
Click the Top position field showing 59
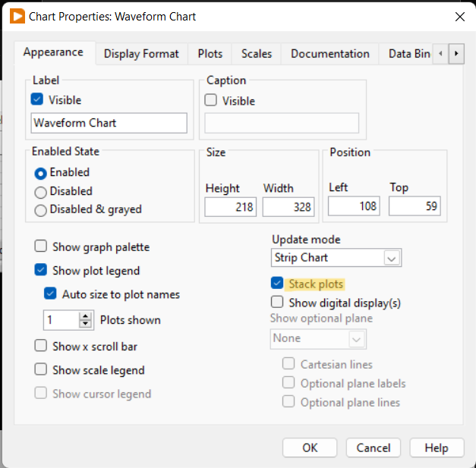(x=415, y=206)
